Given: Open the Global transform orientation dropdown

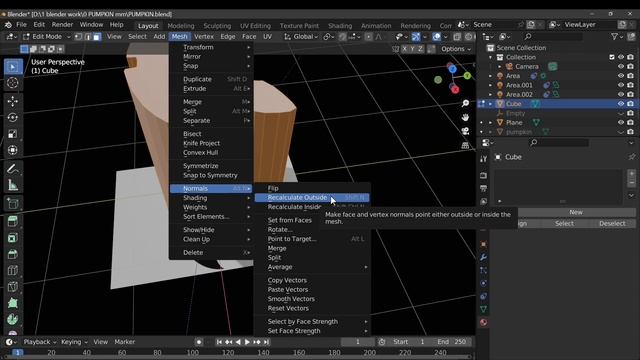Looking at the screenshot, I should coord(301,37).
